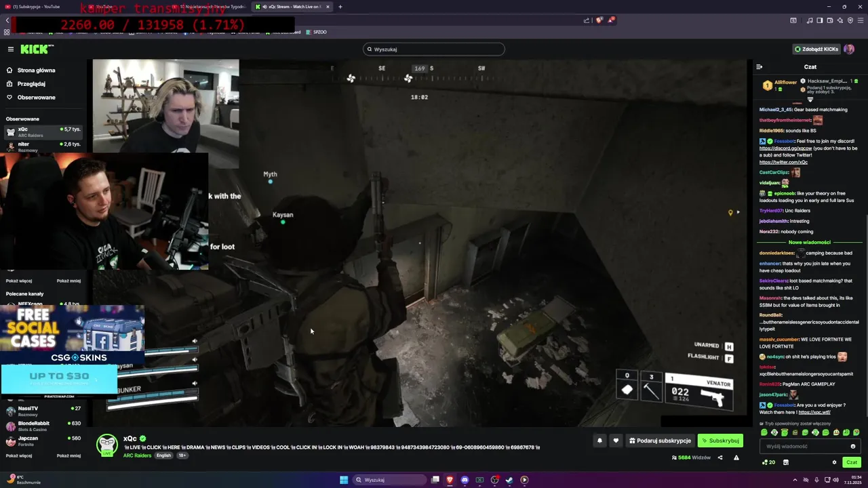Follow channel with the heart button
Viewport: 868px width, 488px height.
[616, 441]
